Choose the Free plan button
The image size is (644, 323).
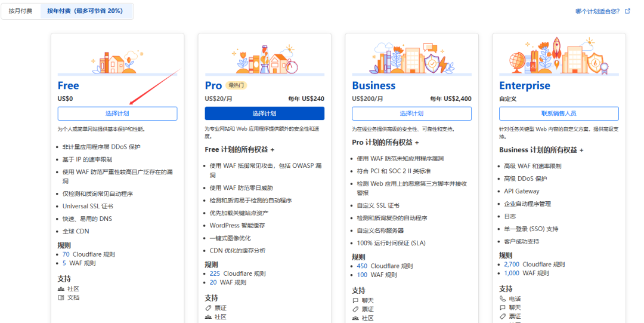[x=117, y=113]
